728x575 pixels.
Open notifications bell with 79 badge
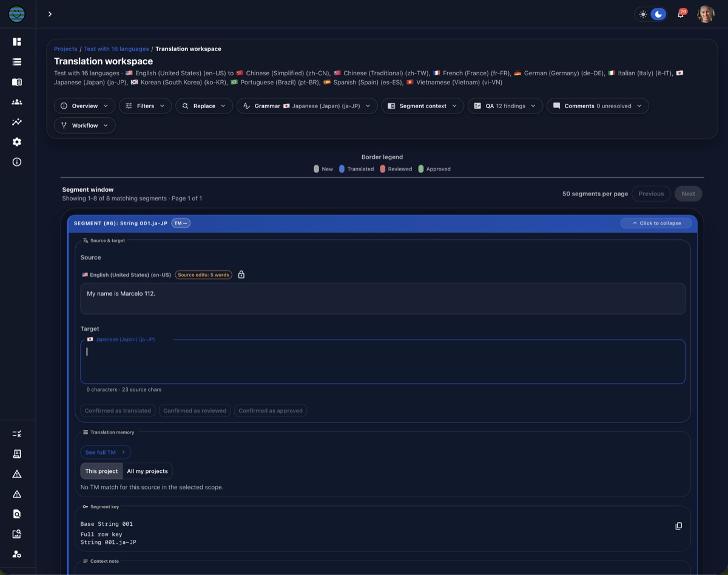(681, 14)
